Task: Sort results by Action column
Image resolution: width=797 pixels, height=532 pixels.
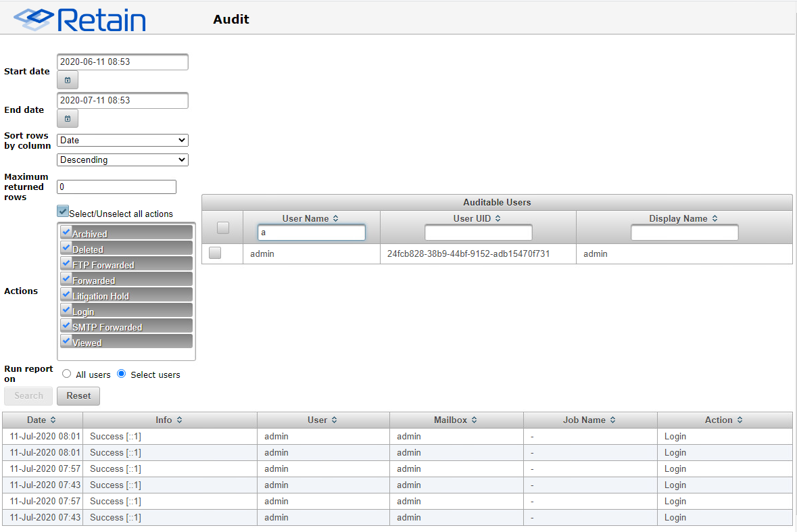Action: point(723,420)
